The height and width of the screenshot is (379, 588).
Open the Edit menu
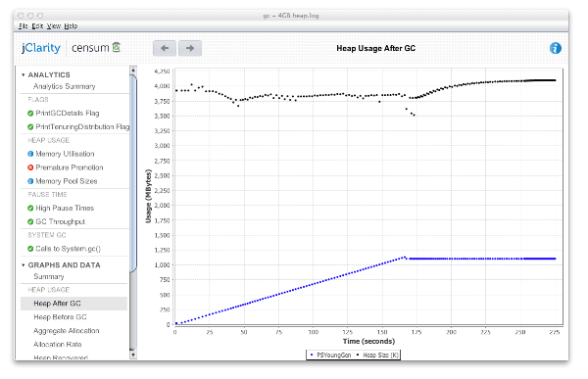(37, 25)
